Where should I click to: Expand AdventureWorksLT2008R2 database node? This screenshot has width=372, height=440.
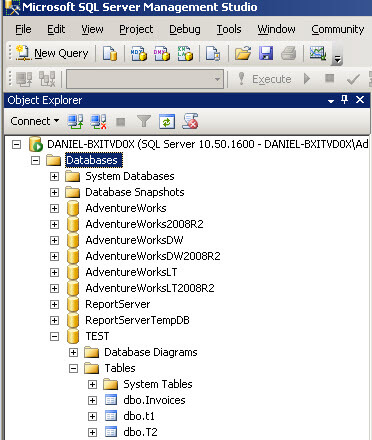coord(54,288)
